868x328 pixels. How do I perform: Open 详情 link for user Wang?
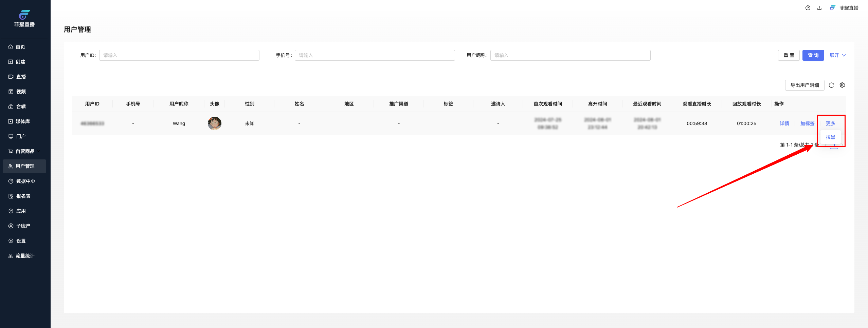click(x=784, y=123)
